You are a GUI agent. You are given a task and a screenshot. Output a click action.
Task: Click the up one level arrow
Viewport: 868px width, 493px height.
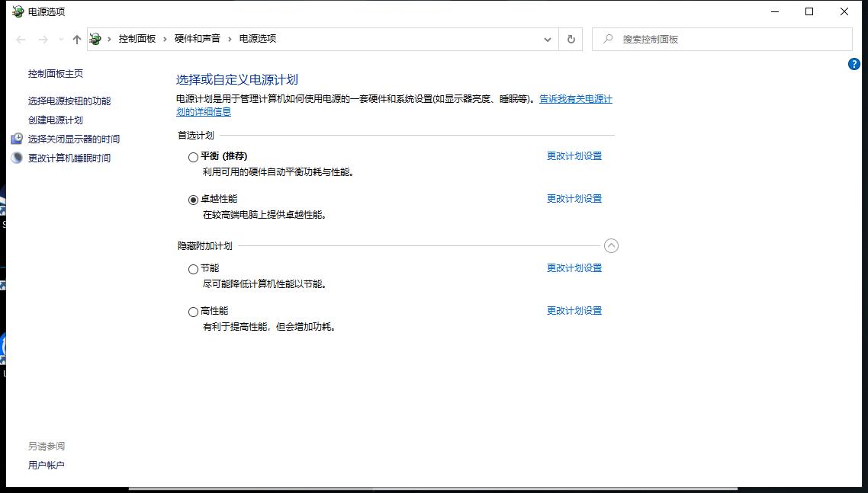(x=76, y=38)
